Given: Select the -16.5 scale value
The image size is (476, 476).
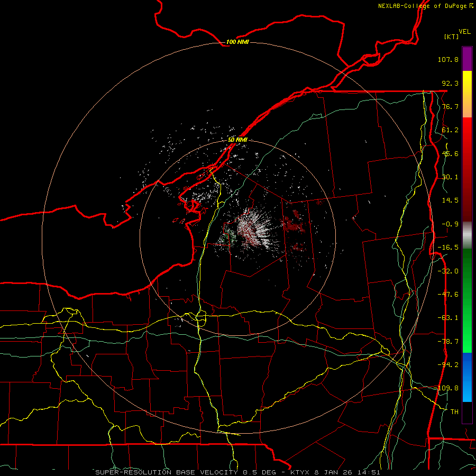Looking at the screenshot, I should (448, 248).
